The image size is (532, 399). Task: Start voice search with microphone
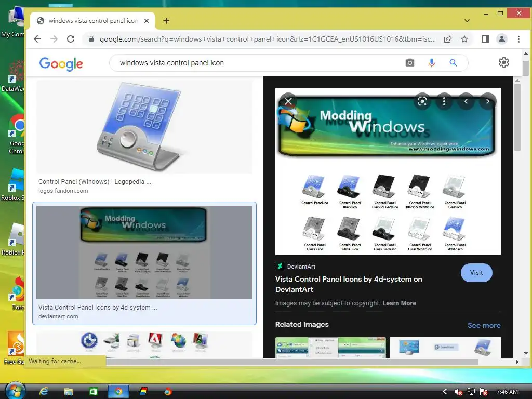[432, 63]
